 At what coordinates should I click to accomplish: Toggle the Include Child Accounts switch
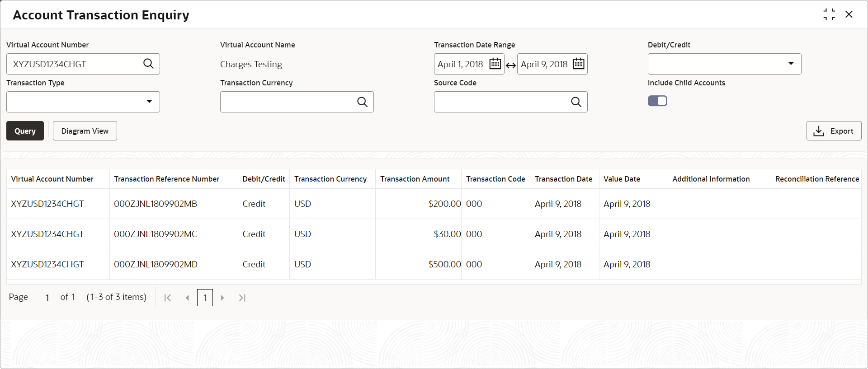coord(657,101)
